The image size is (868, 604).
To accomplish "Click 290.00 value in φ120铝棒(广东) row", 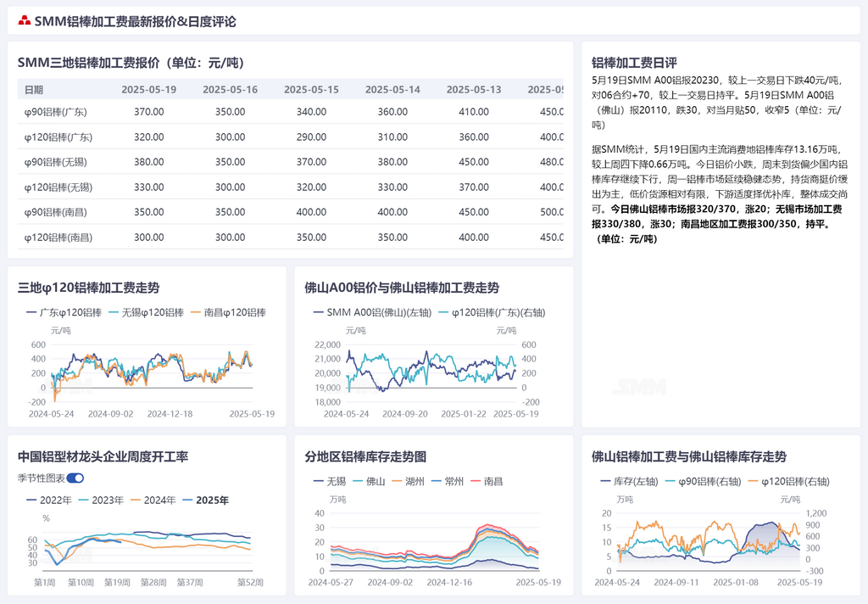I will click(x=312, y=137).
